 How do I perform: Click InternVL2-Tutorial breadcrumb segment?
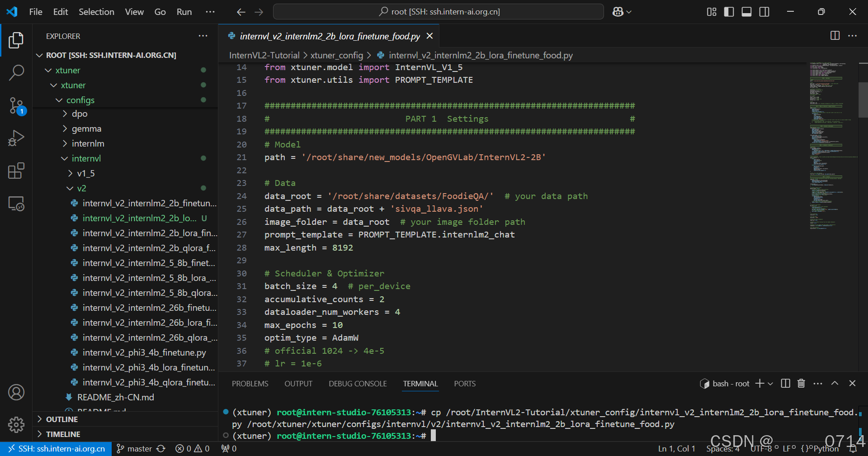[264, 55]
